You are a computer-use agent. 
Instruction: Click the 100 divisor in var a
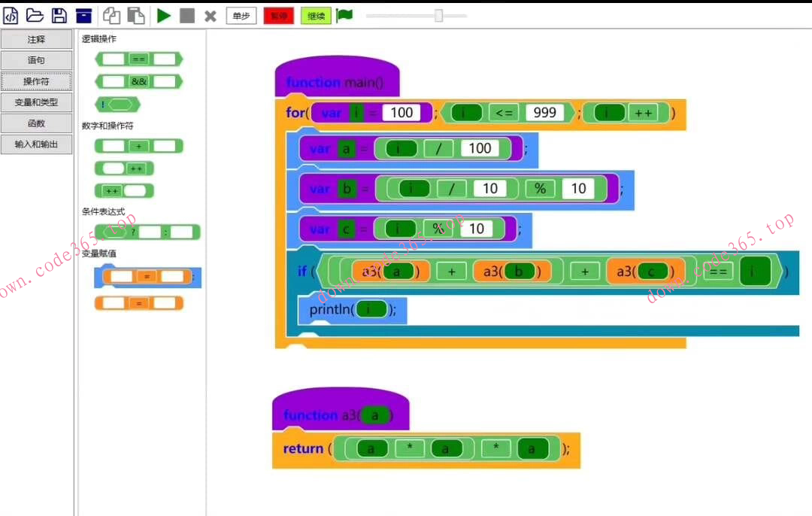coord(480,149)
